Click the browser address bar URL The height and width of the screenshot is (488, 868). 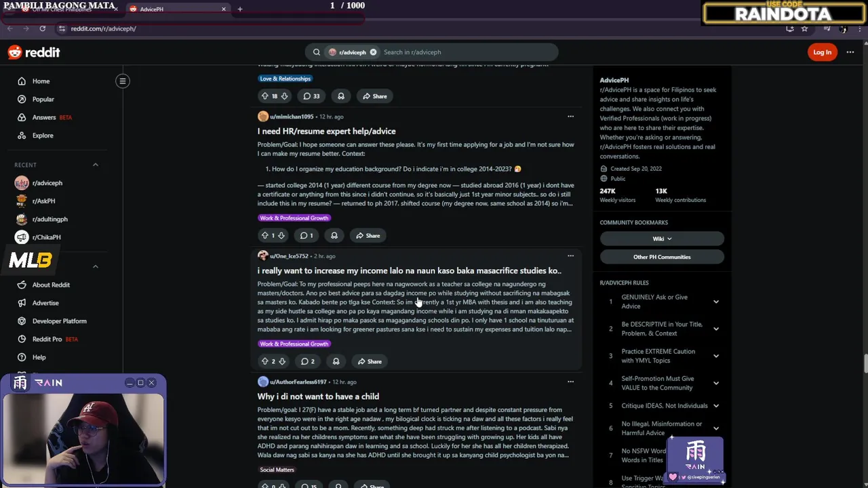click(103, 28)
